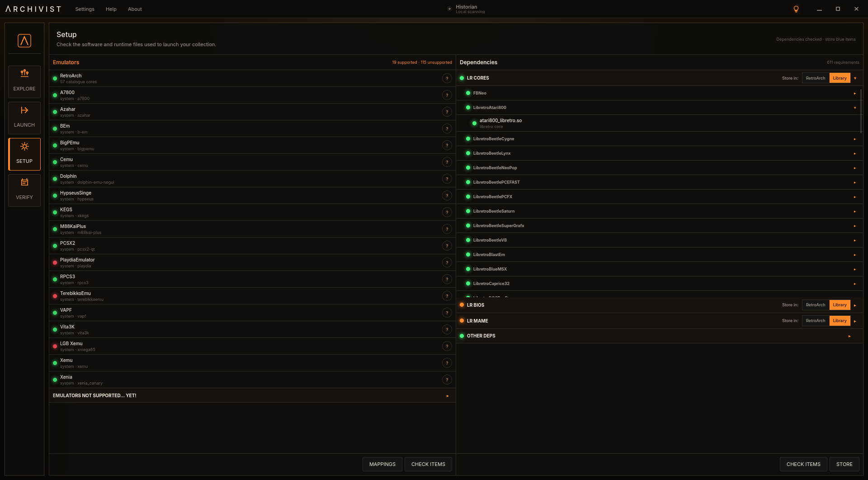The image size is (868, 480).
Task: Collapse the LR CORES section arrow
Action: pyautogui.click(x=855, y=78)
